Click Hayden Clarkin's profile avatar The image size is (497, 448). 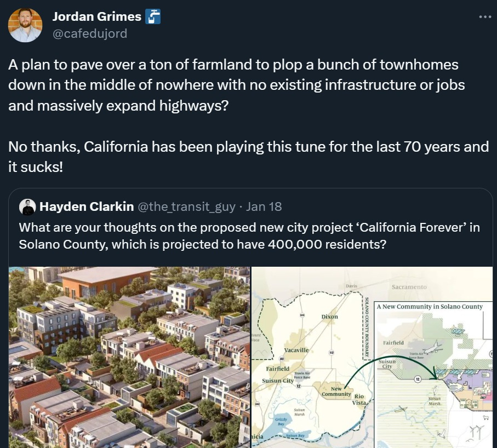27,206
